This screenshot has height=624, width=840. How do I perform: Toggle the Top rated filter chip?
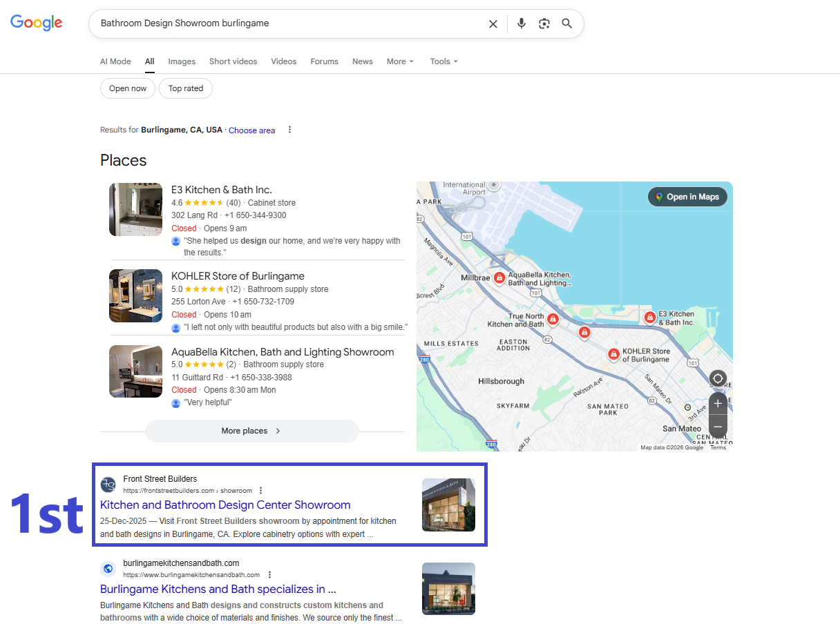coord(186,88)
